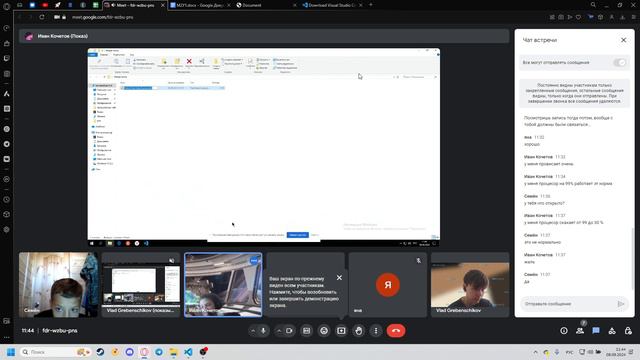This screenshot has width=640, height=360.
Task: Toggle the microphone button in Meet
Action: 264,331
